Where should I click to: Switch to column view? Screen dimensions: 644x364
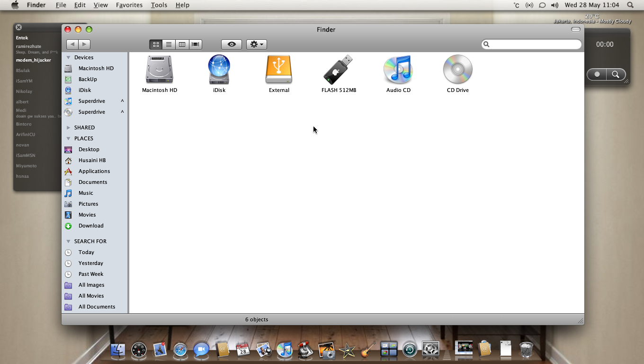(x=182, y=45)
